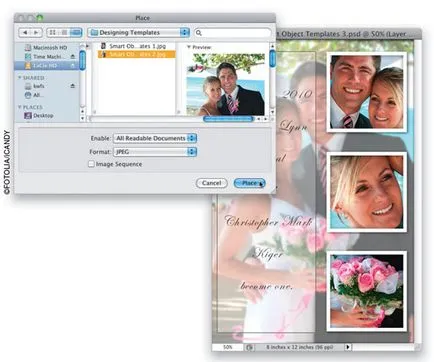The width and height of the screenshot is (434, 362).
Task: Click the Christopher Mark text in document
Action: [268, 222]
